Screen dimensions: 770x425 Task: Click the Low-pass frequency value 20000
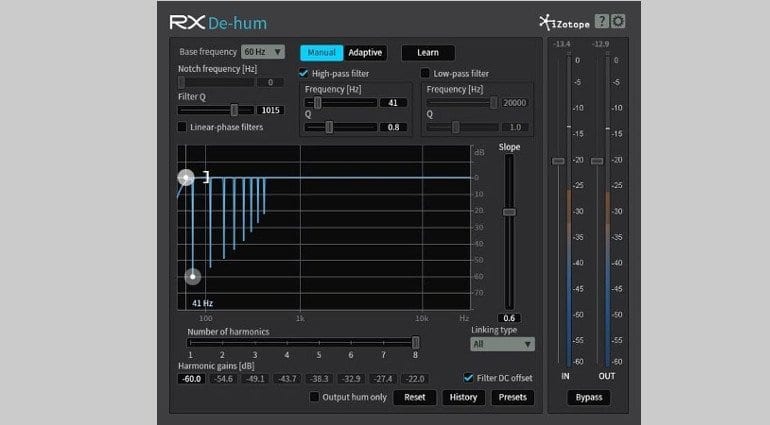515,103
